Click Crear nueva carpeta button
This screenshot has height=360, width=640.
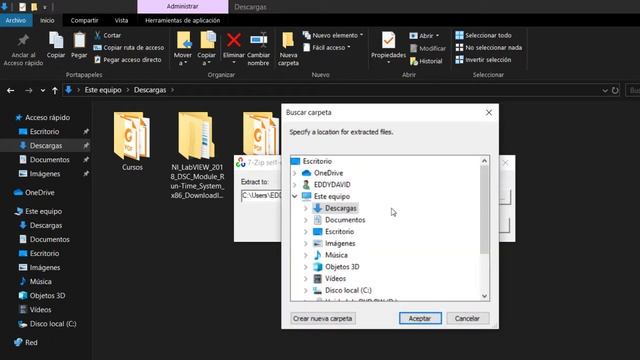[x=323, y=318]
